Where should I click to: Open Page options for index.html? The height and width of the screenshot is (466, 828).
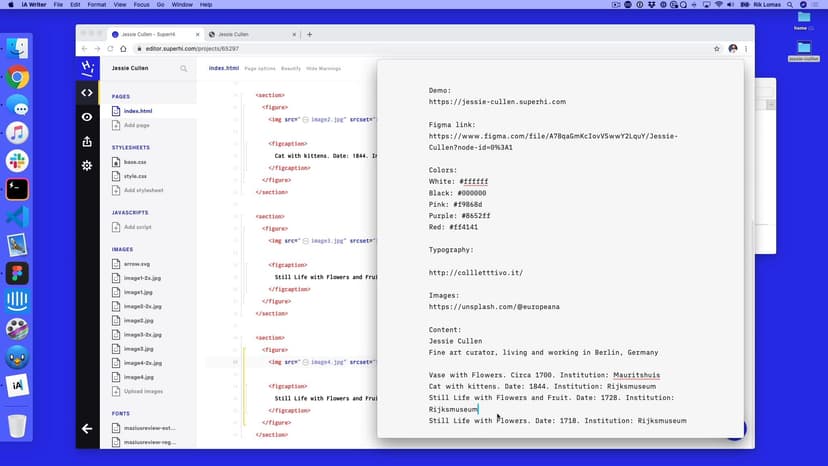click(260, 69)
